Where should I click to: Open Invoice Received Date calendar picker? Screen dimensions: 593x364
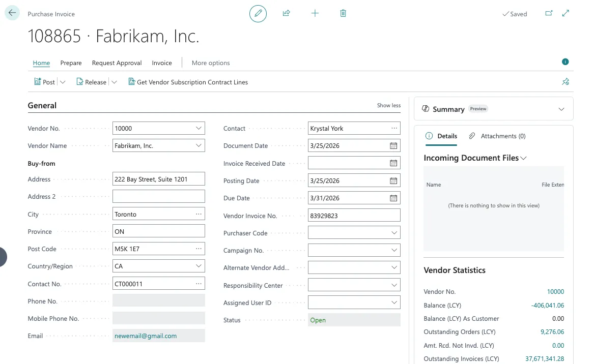(x=393, y=163)
